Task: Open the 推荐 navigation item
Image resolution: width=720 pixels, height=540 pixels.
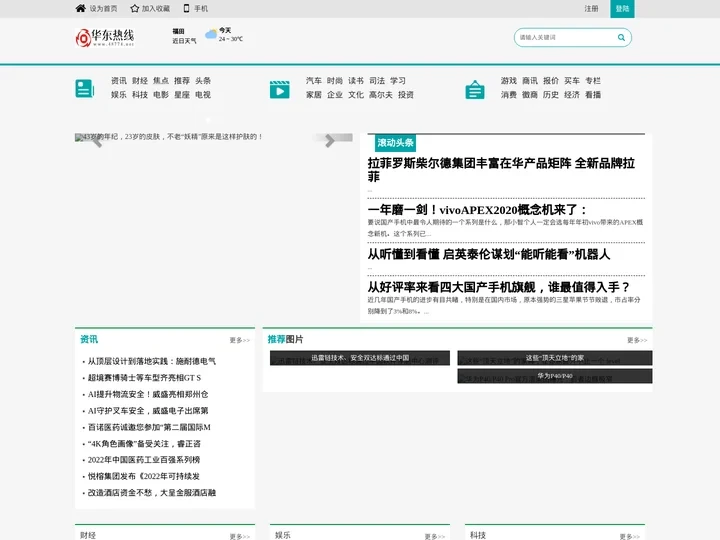Action: [182, 81]
